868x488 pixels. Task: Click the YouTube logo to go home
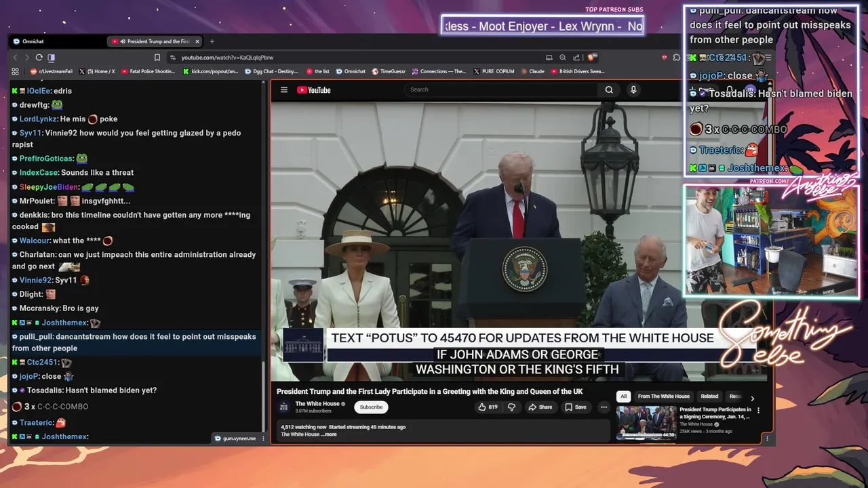(314, 89)
